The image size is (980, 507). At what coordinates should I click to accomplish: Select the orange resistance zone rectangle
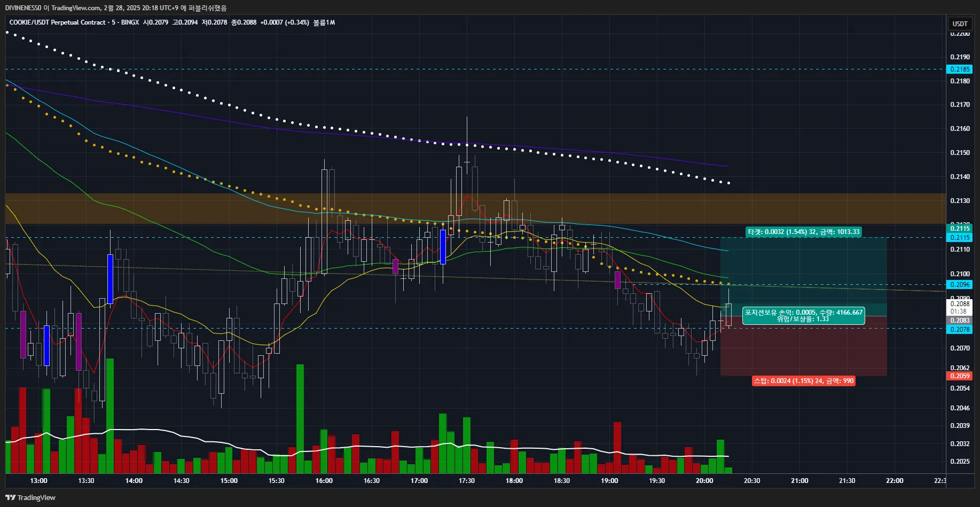475,208
